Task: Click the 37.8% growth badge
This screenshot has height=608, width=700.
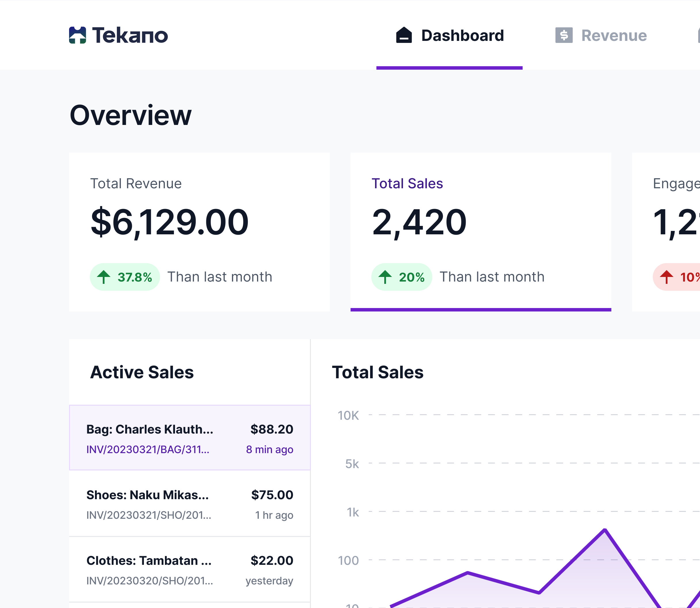Action: point(124,277)
